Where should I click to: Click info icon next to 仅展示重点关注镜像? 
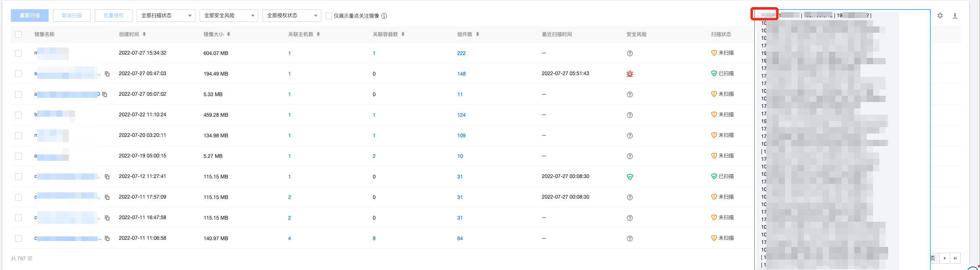(384, 16)
